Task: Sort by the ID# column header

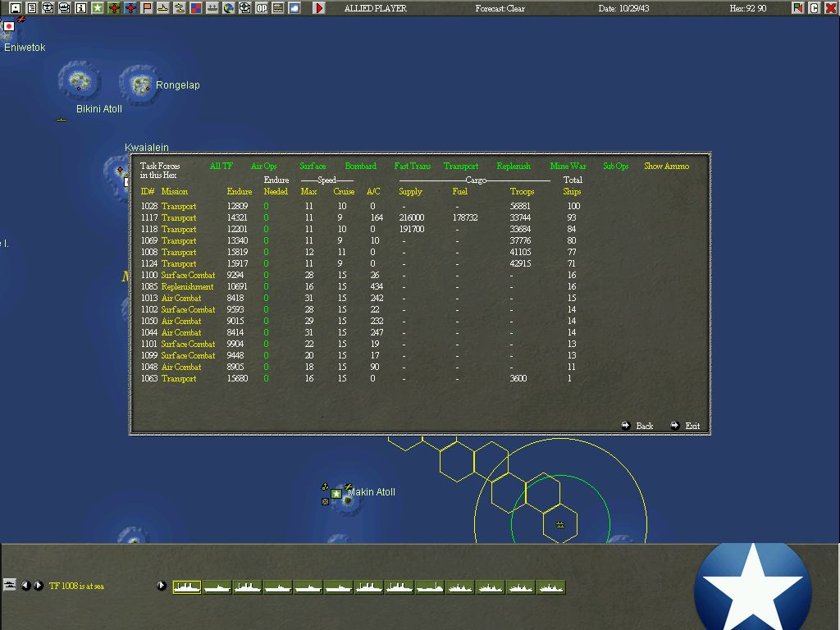Action: coord(148,192)
